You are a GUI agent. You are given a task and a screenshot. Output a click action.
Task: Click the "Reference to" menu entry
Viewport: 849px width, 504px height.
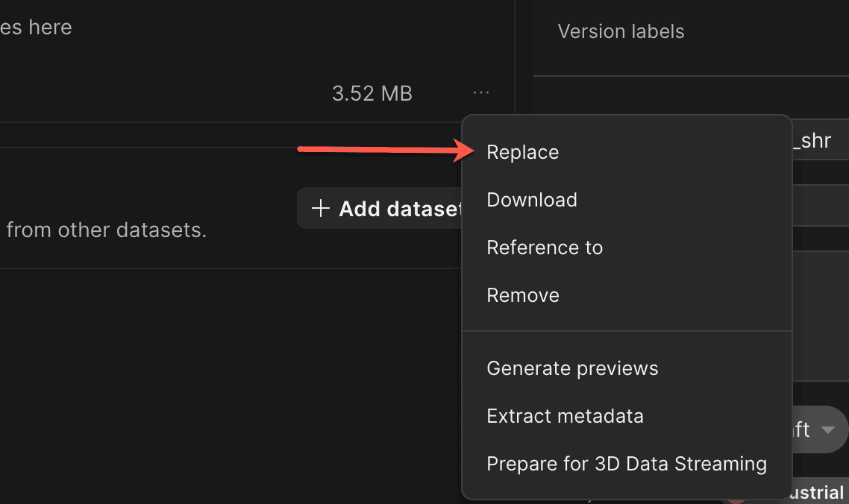point(545,247)
